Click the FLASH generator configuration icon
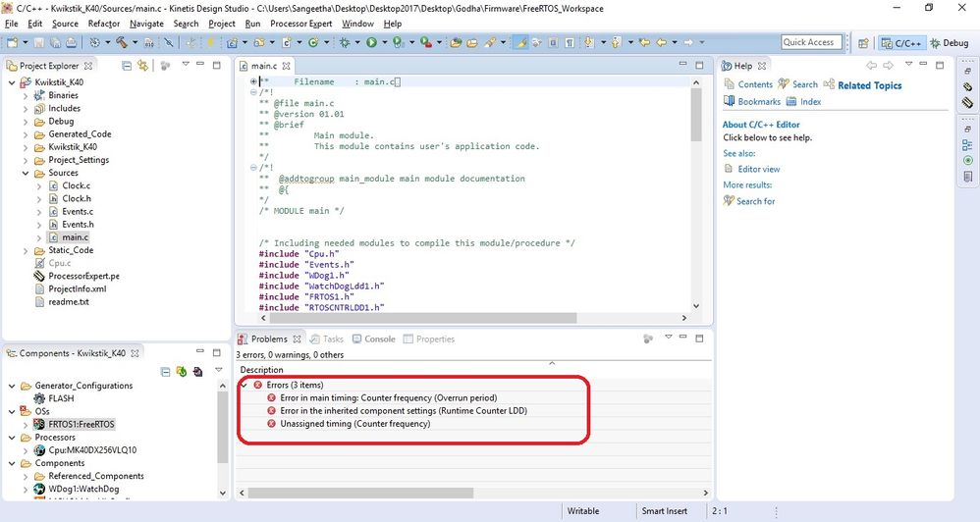The image size is (980, 522). [38, 398]
